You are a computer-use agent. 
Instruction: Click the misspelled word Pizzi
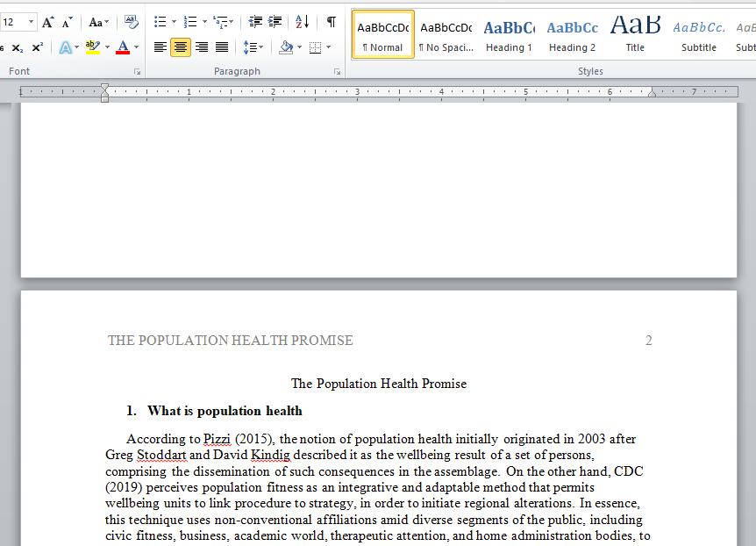[x=217, y=439]
